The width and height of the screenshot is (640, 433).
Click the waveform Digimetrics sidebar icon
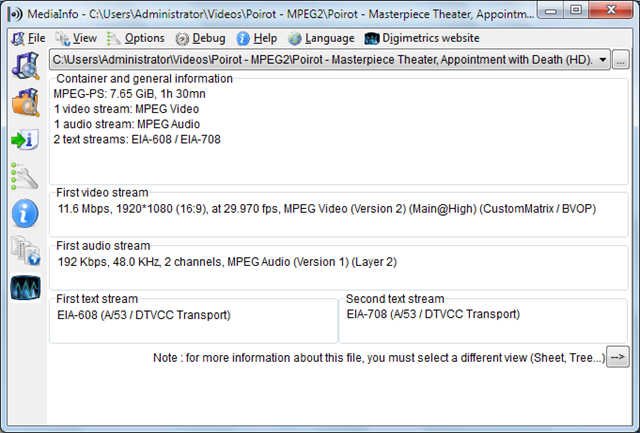(x=25, y=287)
